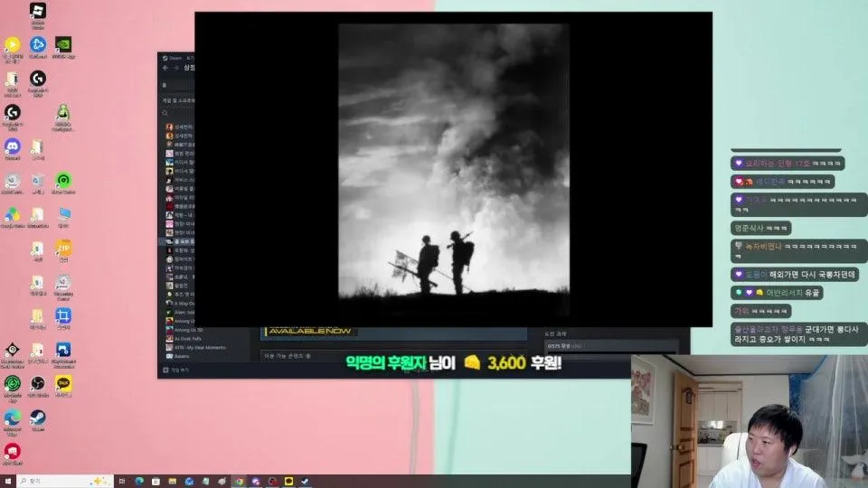Select the highlighted game in Steam library
868x488 pixels.
(x=178, y=242)
